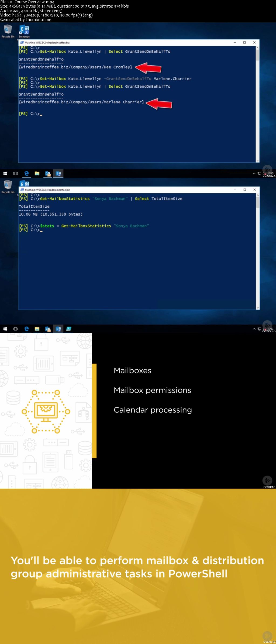
Task: Click Start button in the 00:00:46 frame taskbar
Action: click(5, 329)
